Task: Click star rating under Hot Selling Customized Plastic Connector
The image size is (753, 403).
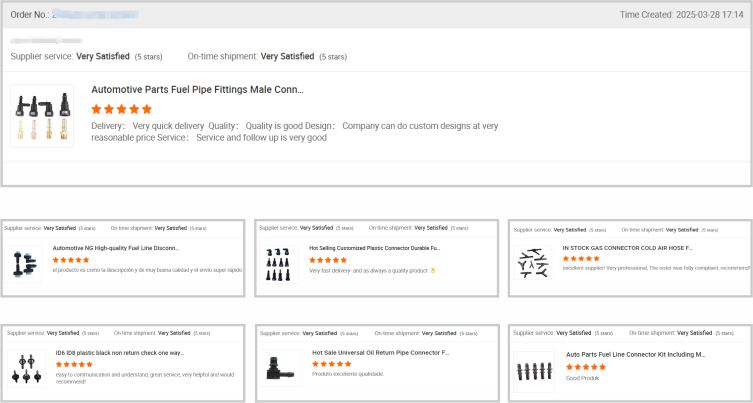Action: [x=328, y=260]
